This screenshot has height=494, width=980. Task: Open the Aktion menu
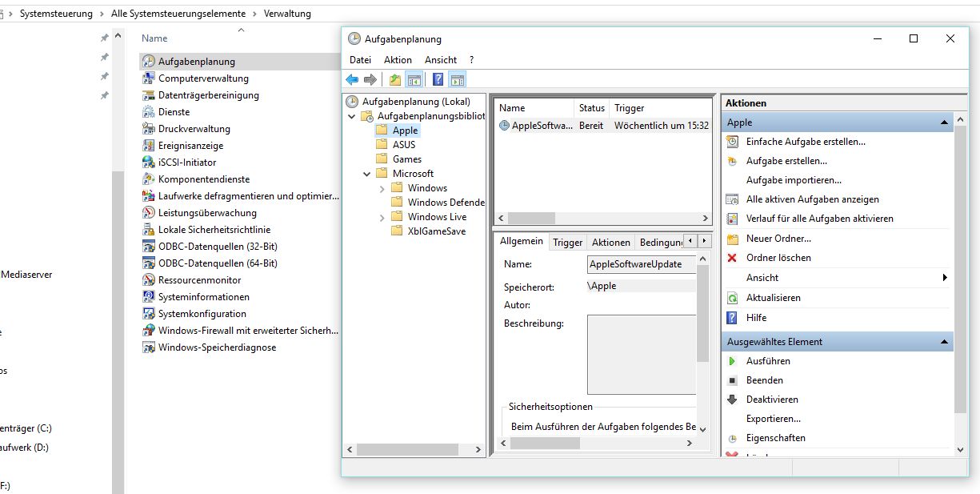[x=398, y=60]
